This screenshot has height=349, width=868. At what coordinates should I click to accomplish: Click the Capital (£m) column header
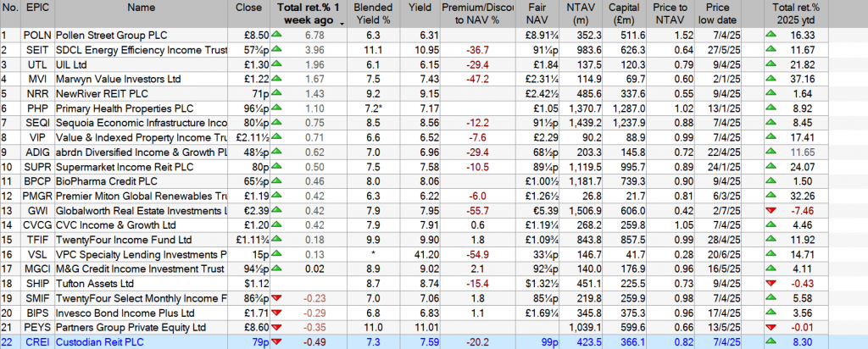click(624, 14)
